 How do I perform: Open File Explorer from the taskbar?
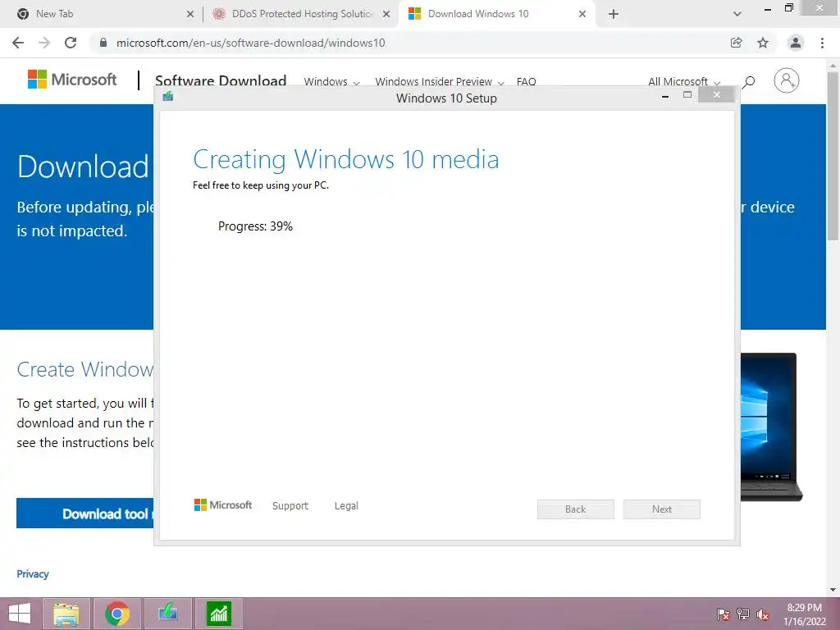(x=66, y=614)
